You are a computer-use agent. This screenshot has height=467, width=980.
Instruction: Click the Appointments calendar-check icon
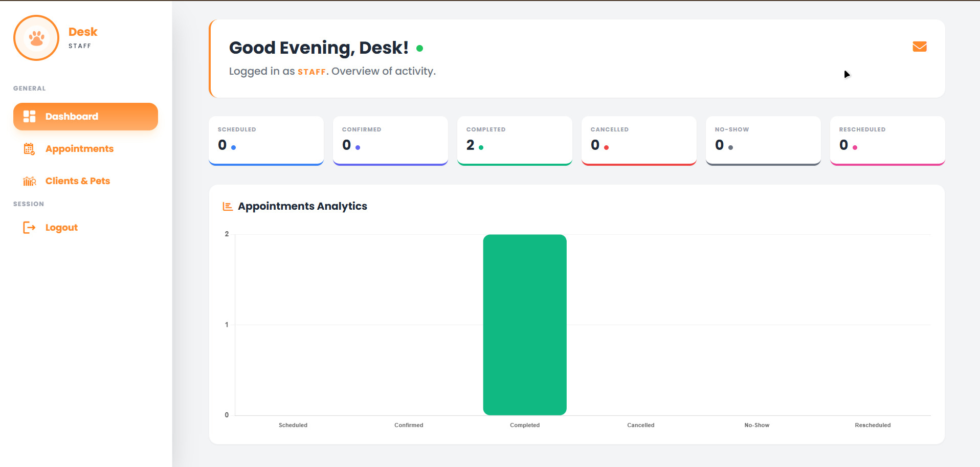(x=29, y=149)
